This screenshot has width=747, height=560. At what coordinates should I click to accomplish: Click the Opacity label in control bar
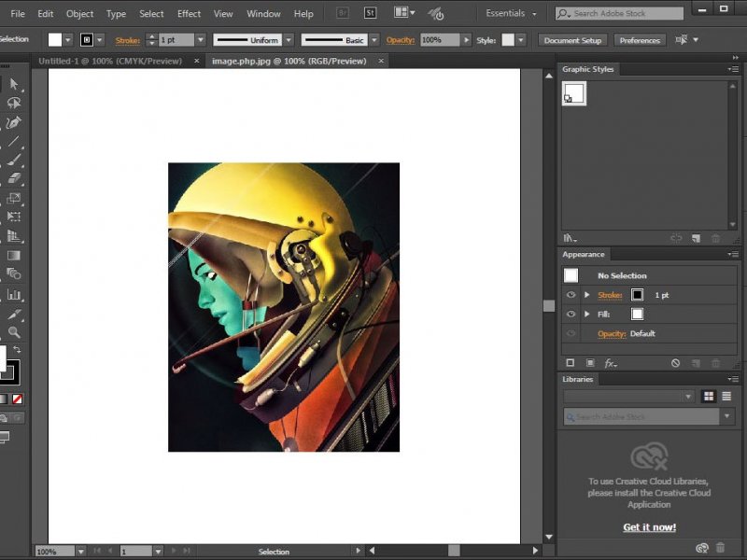click(401, 40)
